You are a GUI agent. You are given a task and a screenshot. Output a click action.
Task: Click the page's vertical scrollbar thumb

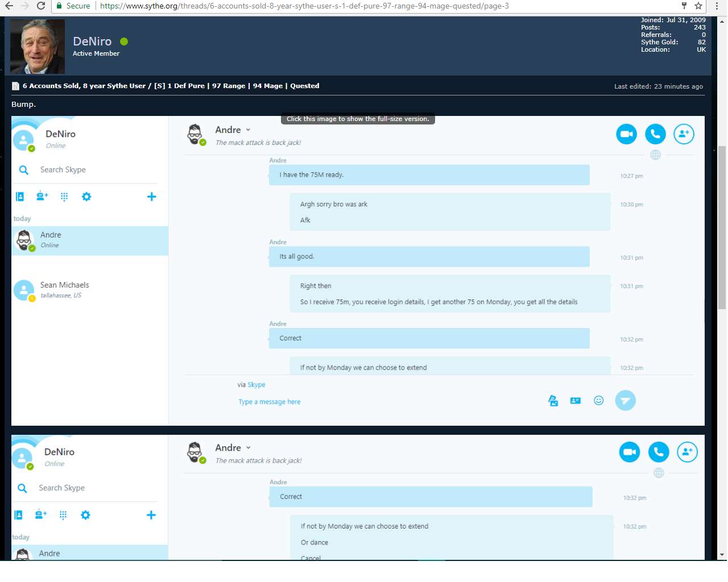click(722, 227)
